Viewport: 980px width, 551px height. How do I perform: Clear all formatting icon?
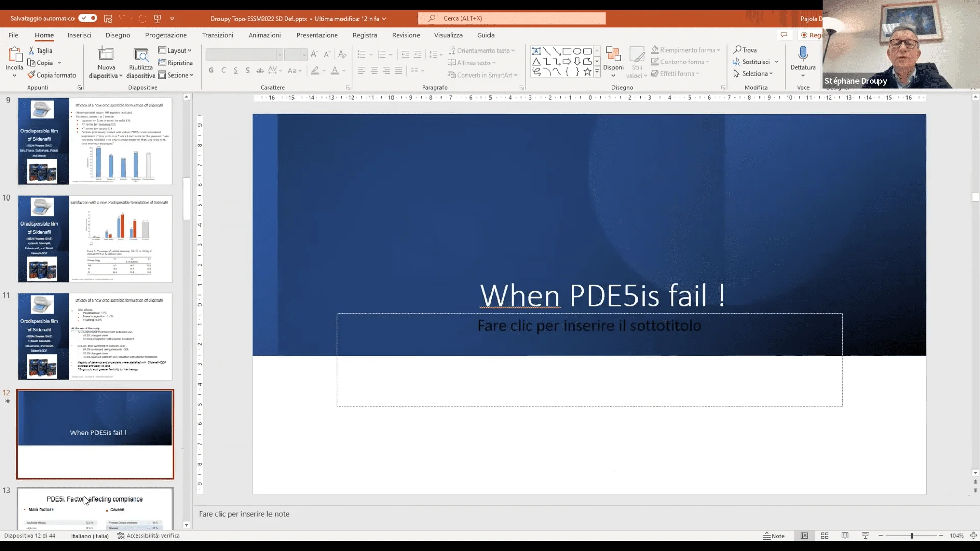[342, 54]
